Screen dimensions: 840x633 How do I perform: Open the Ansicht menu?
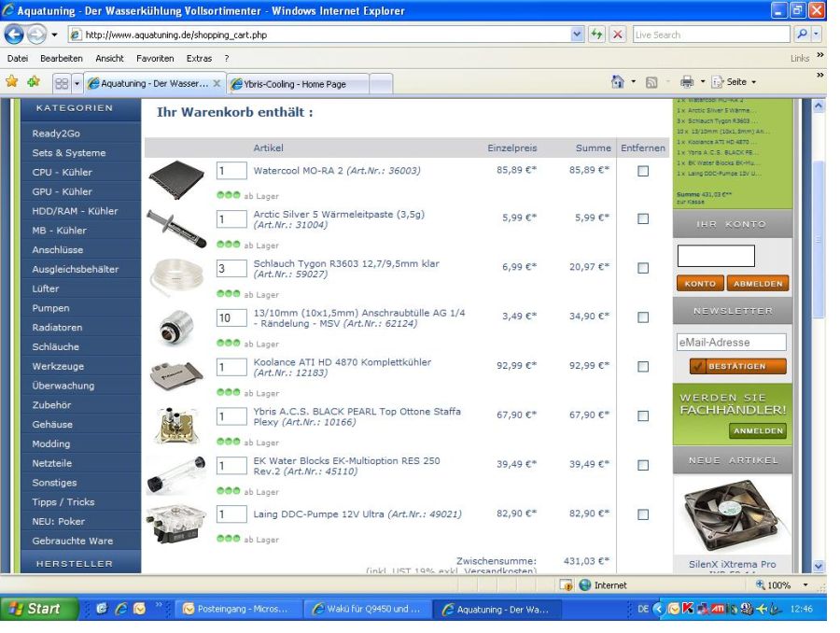110,59
